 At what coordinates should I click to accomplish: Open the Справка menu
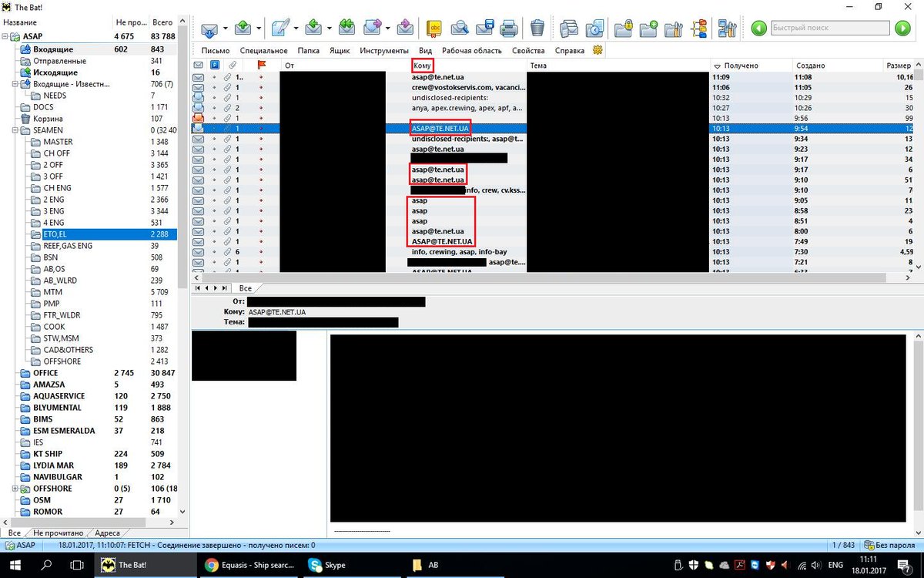click(569, 51)
